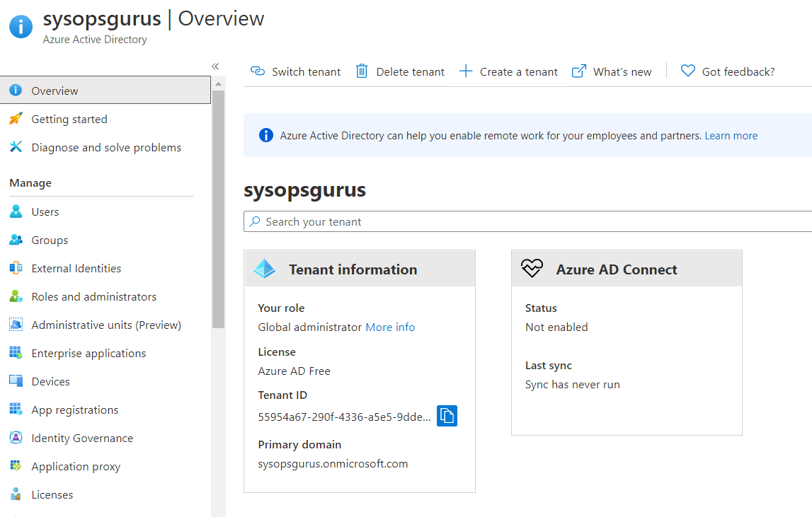Click the Tenant information card header
This screenshot has height=517, width=812.
[x=360, y=269]
